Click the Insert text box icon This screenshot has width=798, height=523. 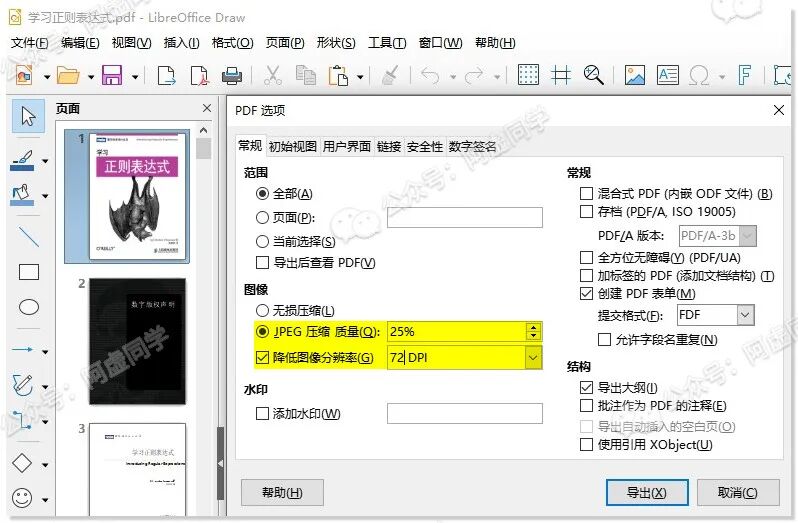click(x=668, y=75)
